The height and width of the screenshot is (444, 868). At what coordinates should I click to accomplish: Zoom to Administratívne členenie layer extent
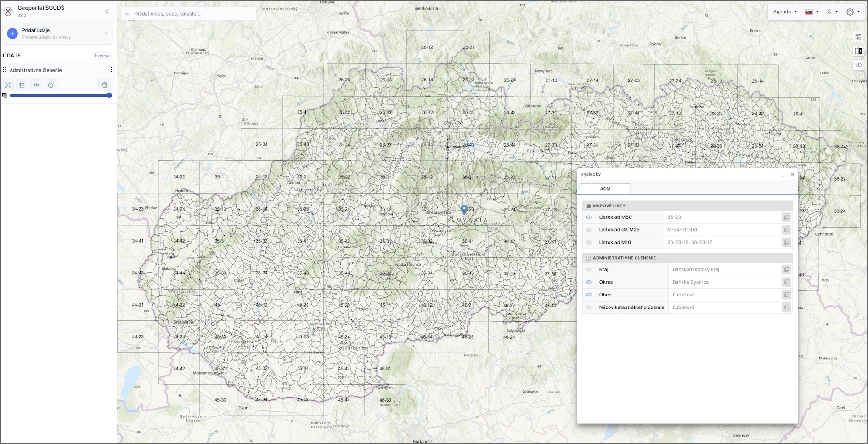click(8, 85)
